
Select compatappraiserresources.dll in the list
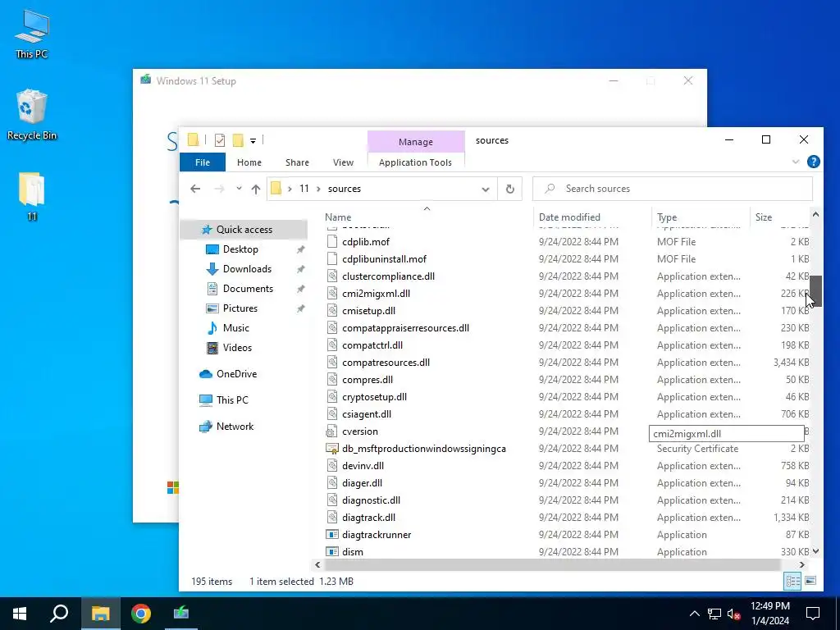point(405,328)
